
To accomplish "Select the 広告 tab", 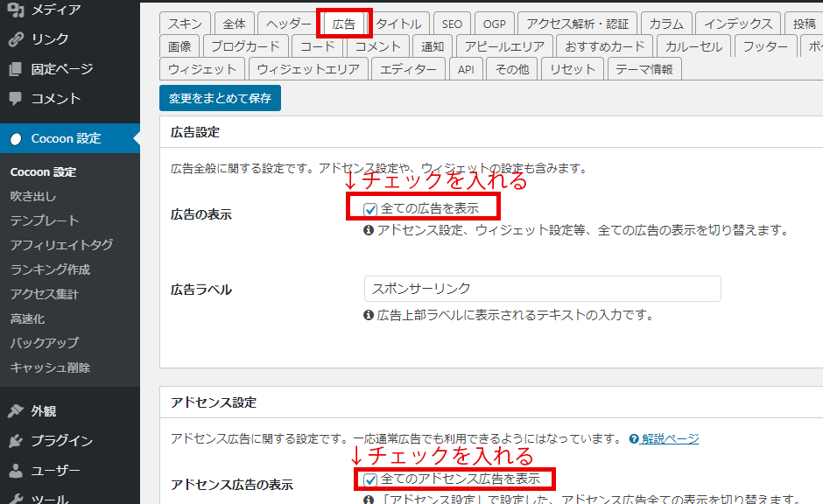I will click(344, 24).
